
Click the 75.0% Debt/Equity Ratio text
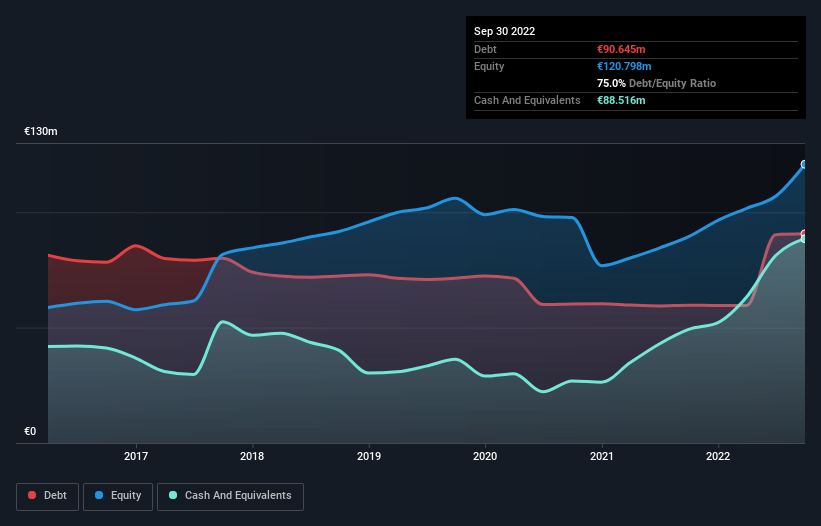(x=657, y=83)
